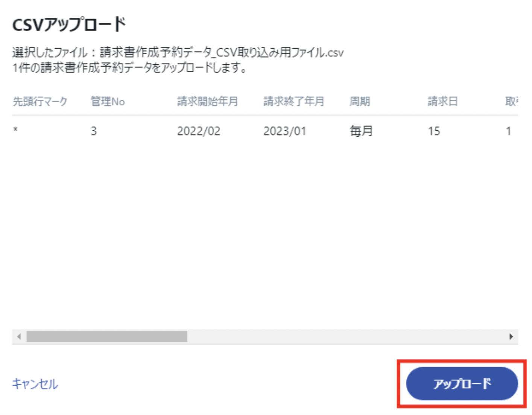
Task: Click the 毎月 cycle cell
Action: click(x=361, y=131)
